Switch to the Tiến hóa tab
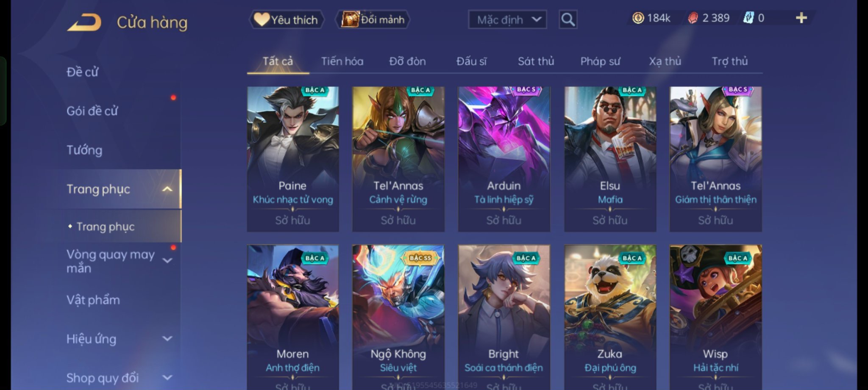The height and width of the screenshot is (390, 868). pos(342,61)
